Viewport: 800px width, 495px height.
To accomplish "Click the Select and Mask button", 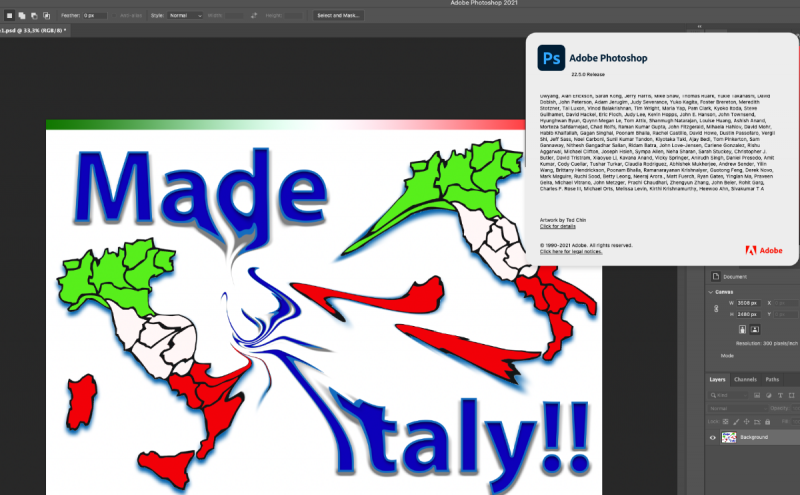I will click(x=338, y=16).
